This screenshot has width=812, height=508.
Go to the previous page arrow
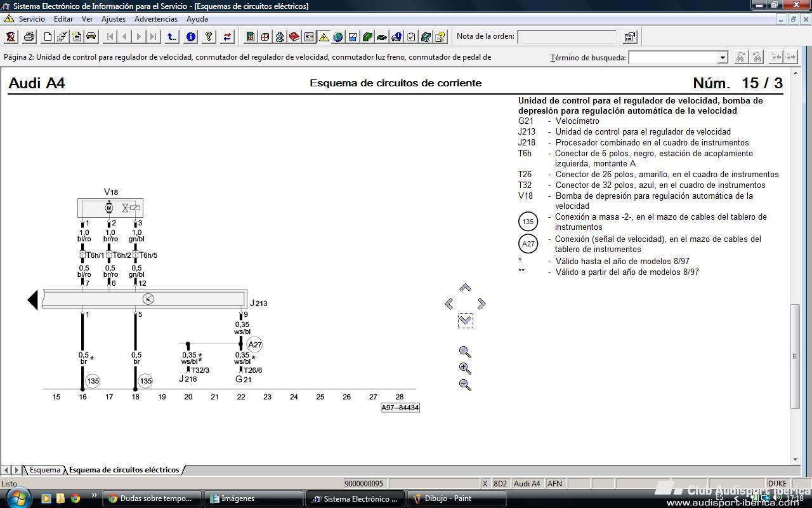[124, 37]
